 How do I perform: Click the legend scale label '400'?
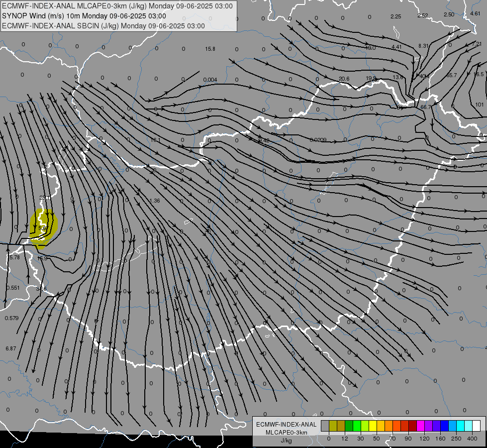pos(472,439)
